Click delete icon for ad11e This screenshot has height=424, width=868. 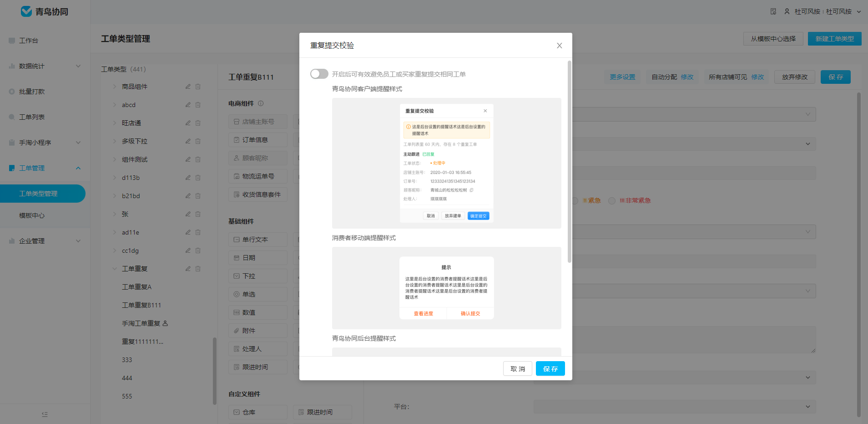pyautogui.click(x=198, y=232)
